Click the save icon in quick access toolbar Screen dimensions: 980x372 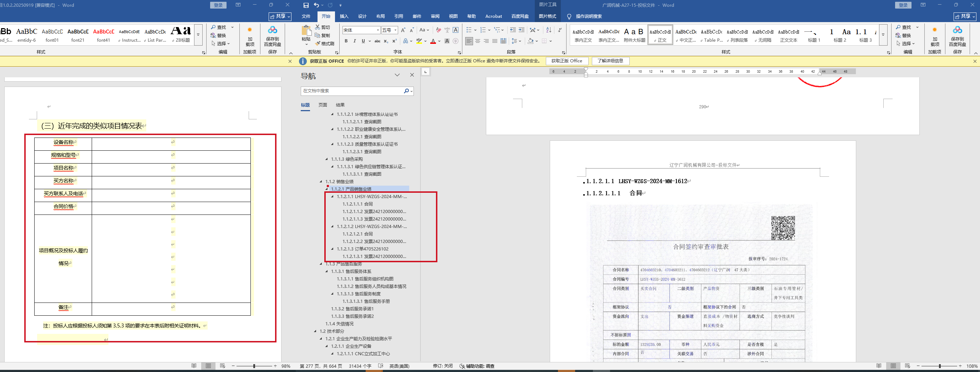tap(306, 5)
